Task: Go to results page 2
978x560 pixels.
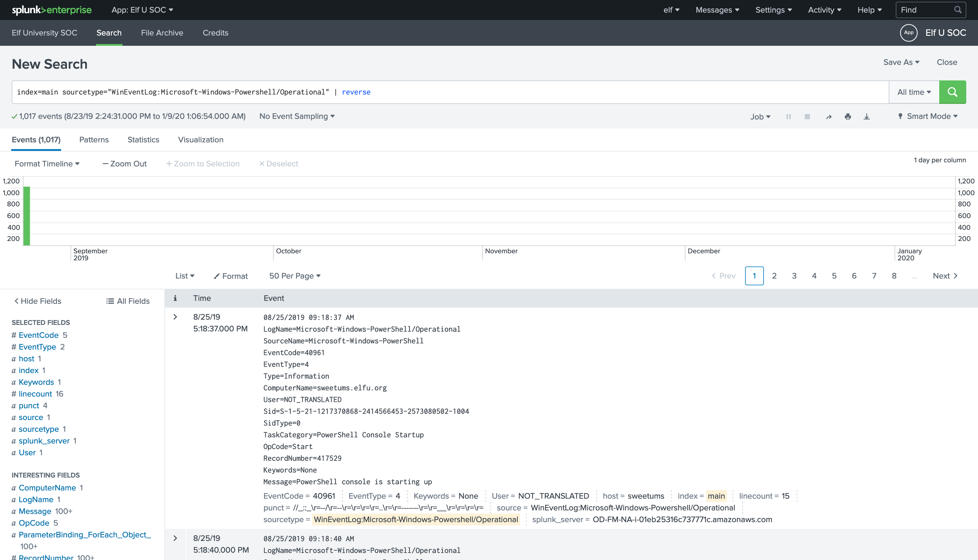Action: pyautogui.click(x=774, y=276)
